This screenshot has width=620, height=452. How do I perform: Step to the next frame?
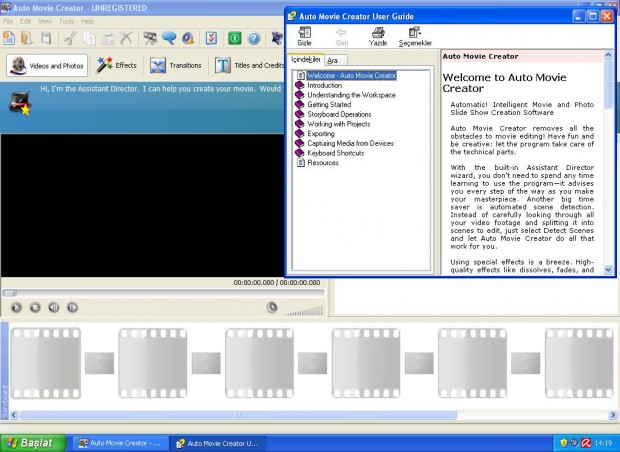click(72, 307)
